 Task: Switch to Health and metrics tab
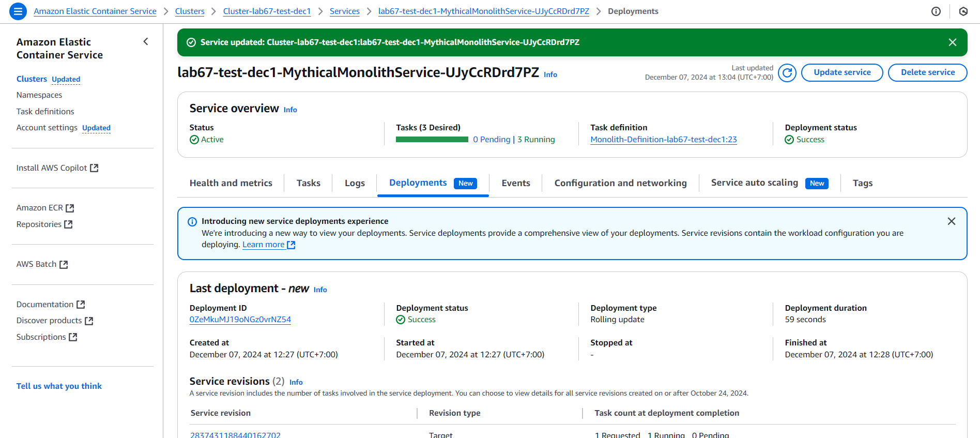click(x=231, y=183)
